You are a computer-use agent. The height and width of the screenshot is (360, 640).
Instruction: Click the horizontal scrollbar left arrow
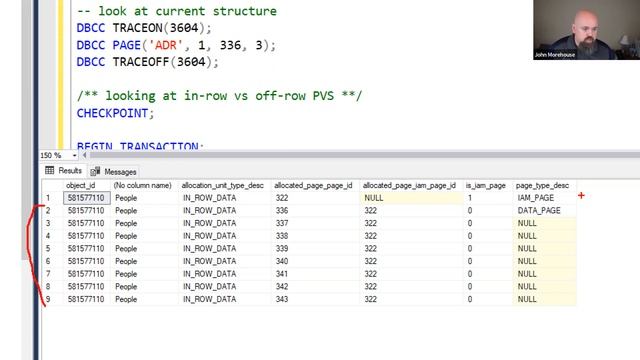[84, 155]
